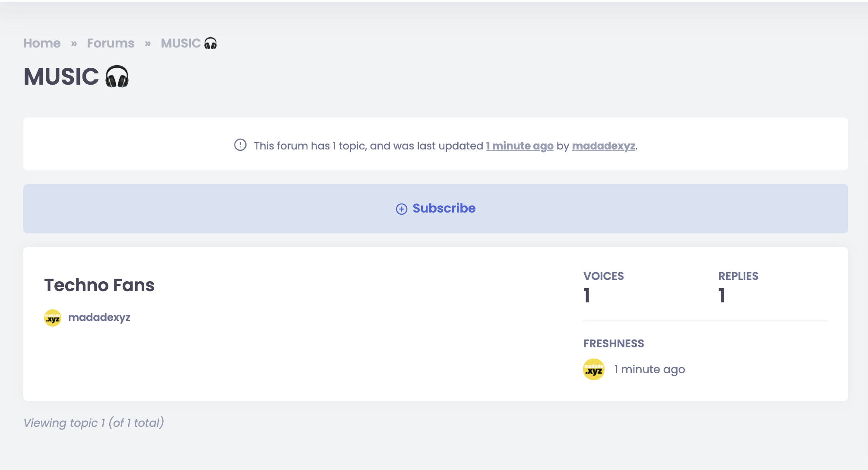Click the MUSIC breadcrumb text
This screenshot has height=470, width=868.
point(181,43)
